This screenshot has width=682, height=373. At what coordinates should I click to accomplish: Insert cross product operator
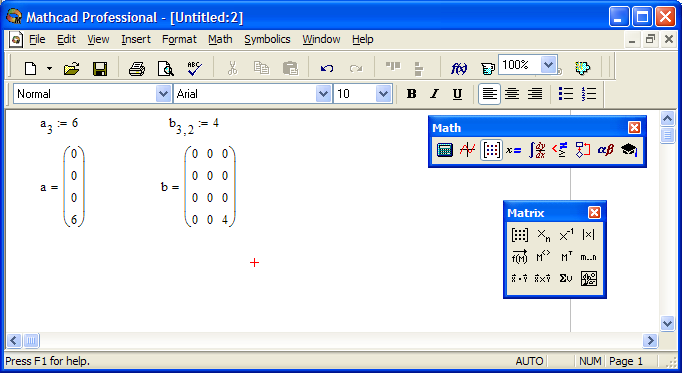coord(543,279)
